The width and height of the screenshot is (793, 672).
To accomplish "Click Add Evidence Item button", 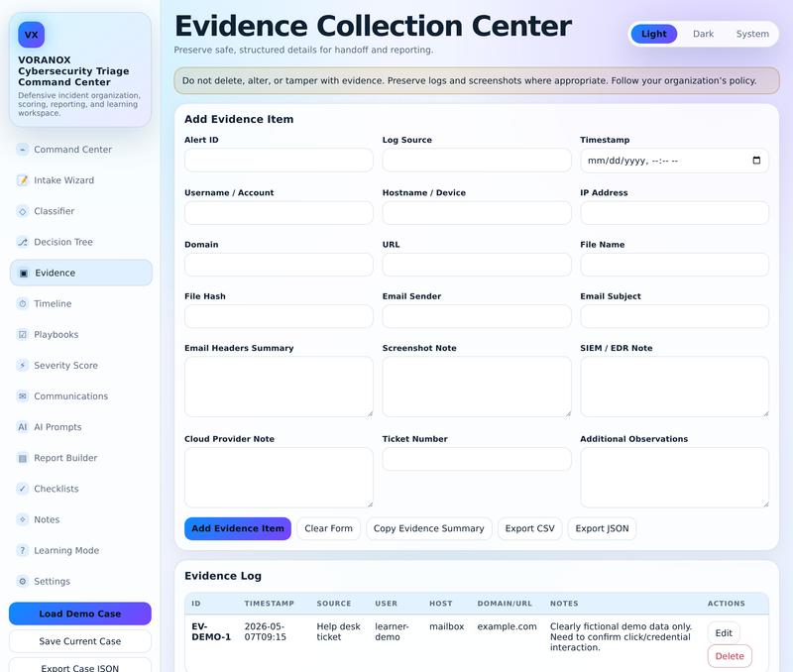I will coord(238,528).
